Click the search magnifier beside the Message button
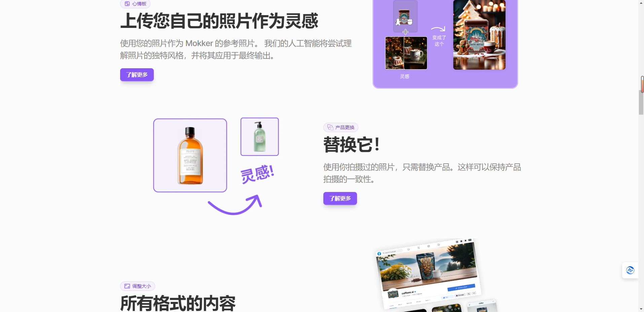 click(x=469, y=294)
